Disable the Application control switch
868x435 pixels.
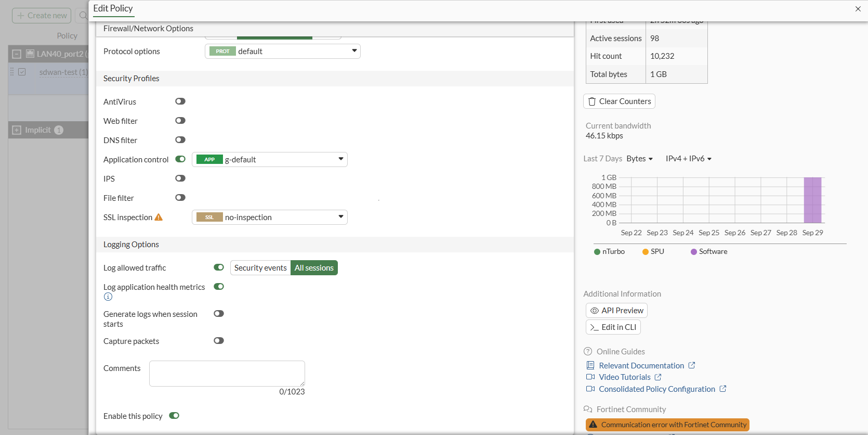click(x=180, y=159)
